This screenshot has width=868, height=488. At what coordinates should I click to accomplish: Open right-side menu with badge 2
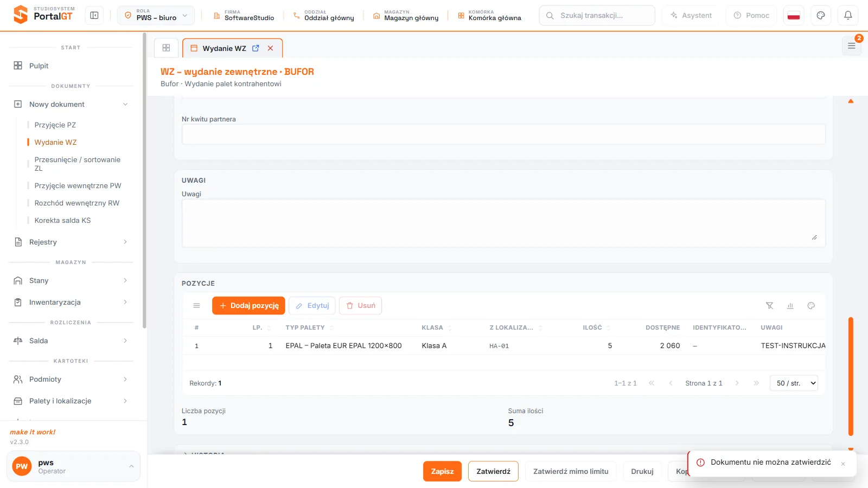click(851, 46)
